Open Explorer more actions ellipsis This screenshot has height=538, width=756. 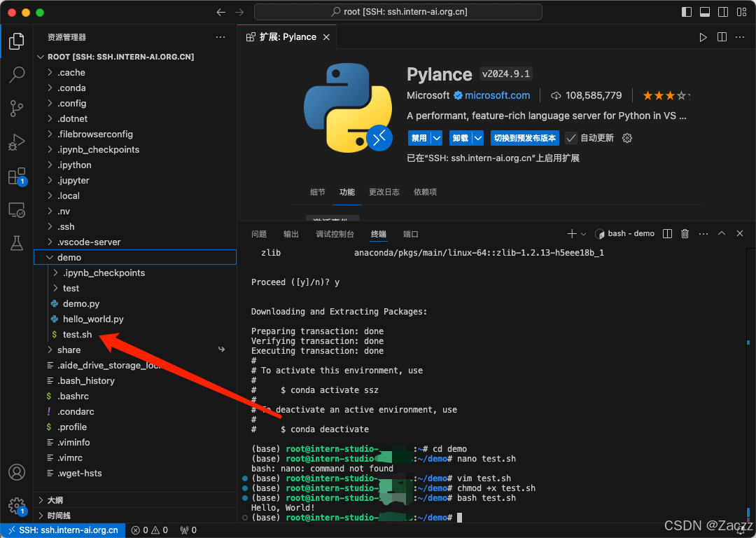pos(220,37)
